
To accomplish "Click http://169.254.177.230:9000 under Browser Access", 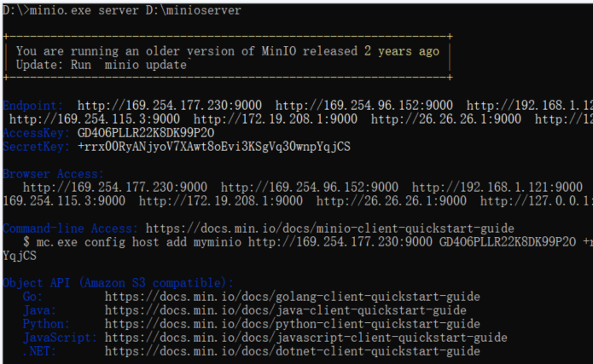I will (115, 187).
